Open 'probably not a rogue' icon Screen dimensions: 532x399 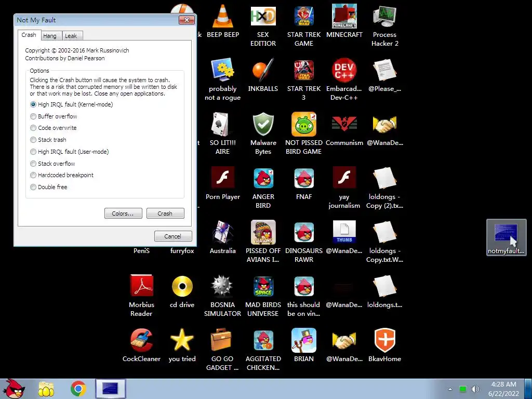pyautogui.click(x=222, y=79)
